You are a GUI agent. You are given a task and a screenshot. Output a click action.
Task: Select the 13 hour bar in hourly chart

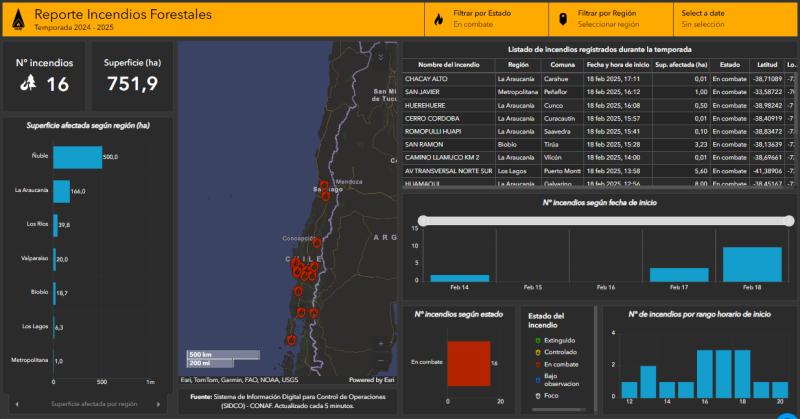tap(648, 382)
